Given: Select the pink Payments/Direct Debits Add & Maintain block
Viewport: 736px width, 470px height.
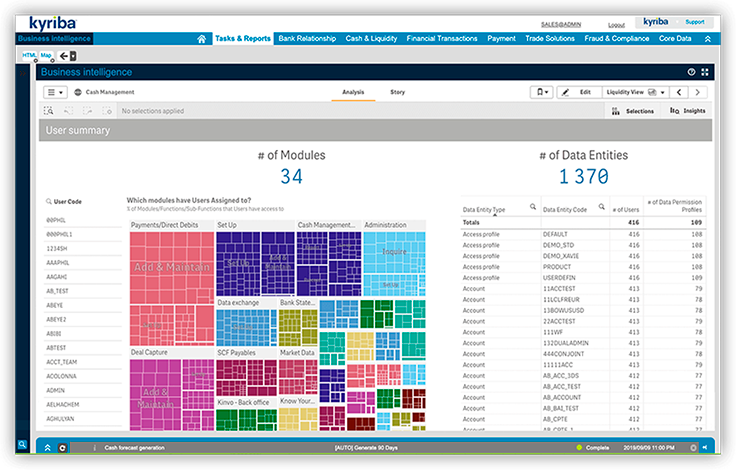Looking at the screenshot, I should [172, 267].
